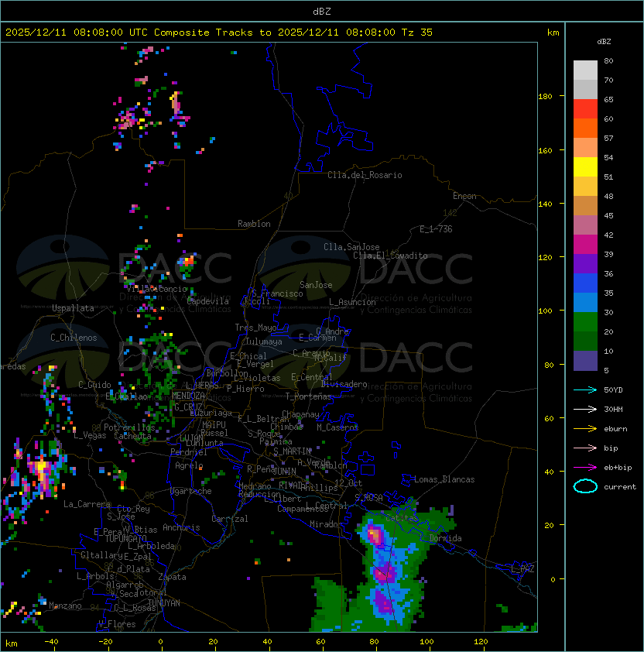Click the 'C_Guido' map label

(94, 385)
